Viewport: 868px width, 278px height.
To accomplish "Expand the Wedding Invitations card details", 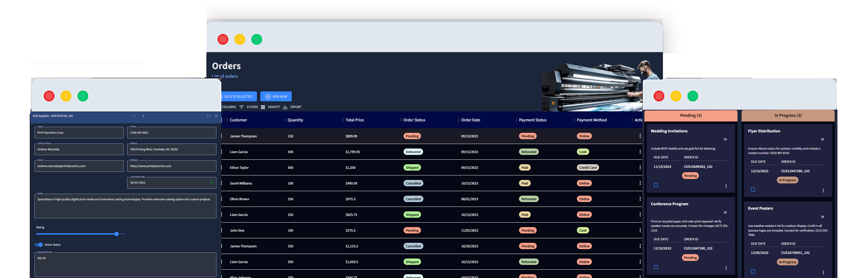I will point(725,139).
